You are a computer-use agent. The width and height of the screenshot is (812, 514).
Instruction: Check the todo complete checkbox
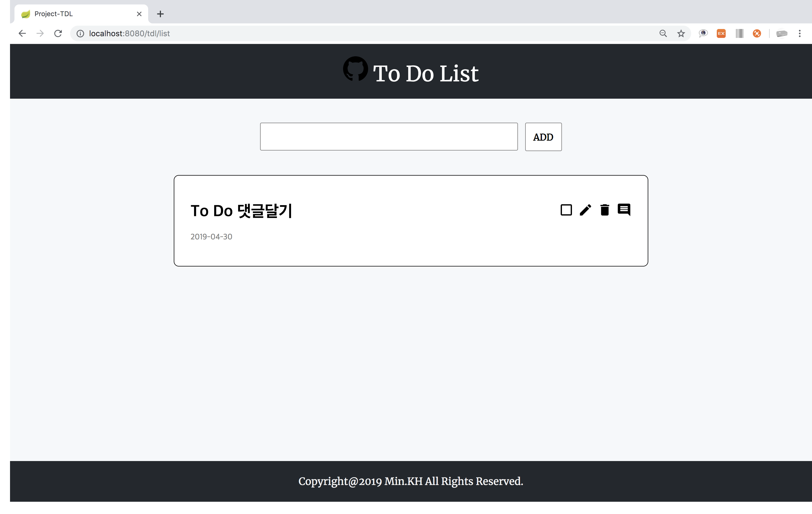tap(566, 210)
